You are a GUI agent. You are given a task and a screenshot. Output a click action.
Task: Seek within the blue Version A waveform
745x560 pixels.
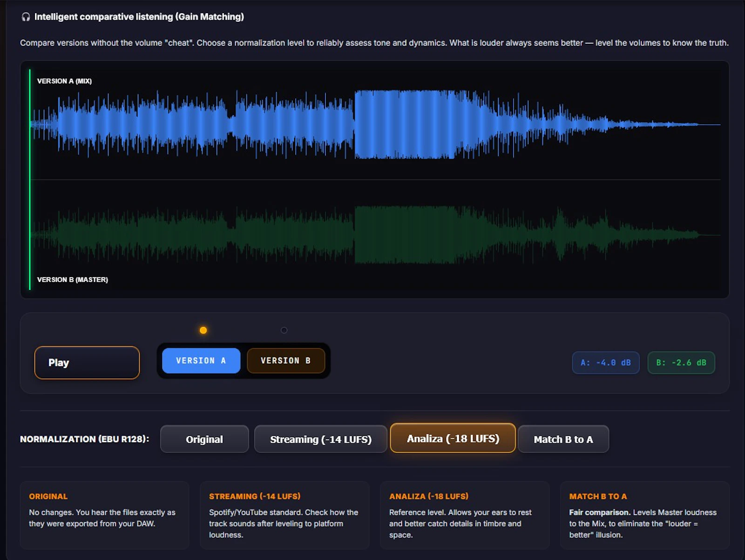[375, 125]
